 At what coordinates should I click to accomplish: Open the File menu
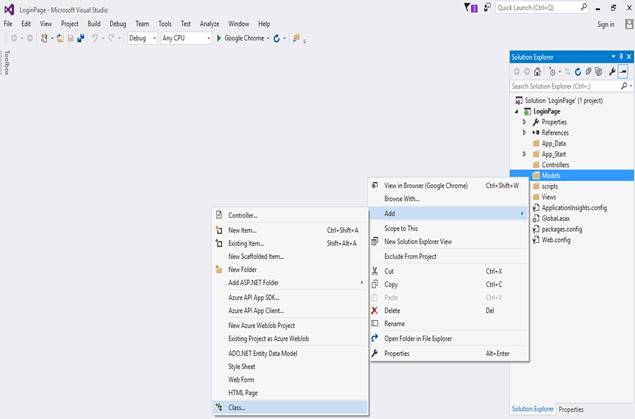pos(8,24)
